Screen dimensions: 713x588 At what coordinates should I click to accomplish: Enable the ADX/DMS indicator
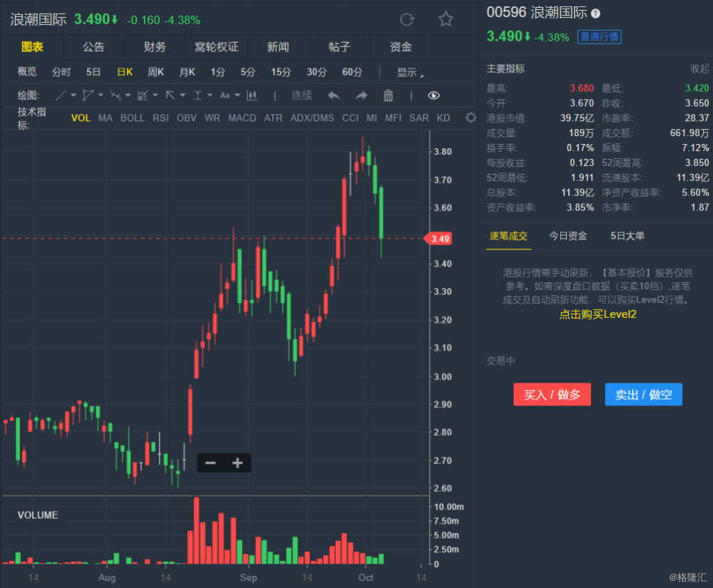[x=312, y=118]
